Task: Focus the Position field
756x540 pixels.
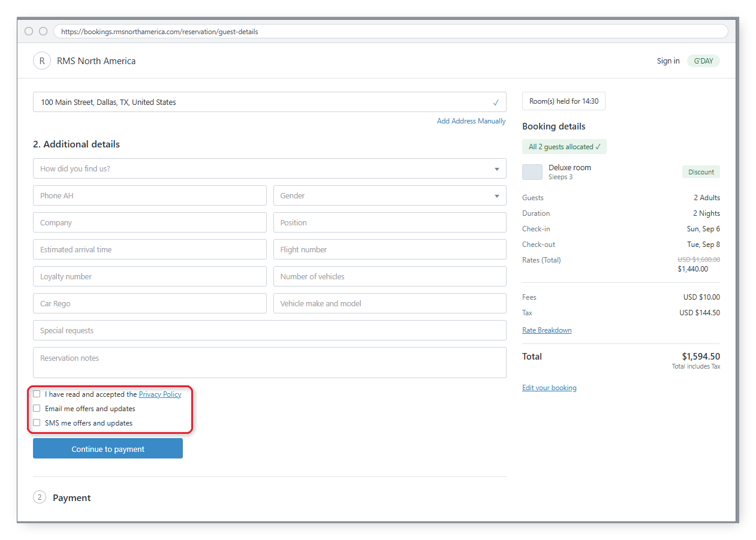Action: pyautogui.click(x=390, y=222)
